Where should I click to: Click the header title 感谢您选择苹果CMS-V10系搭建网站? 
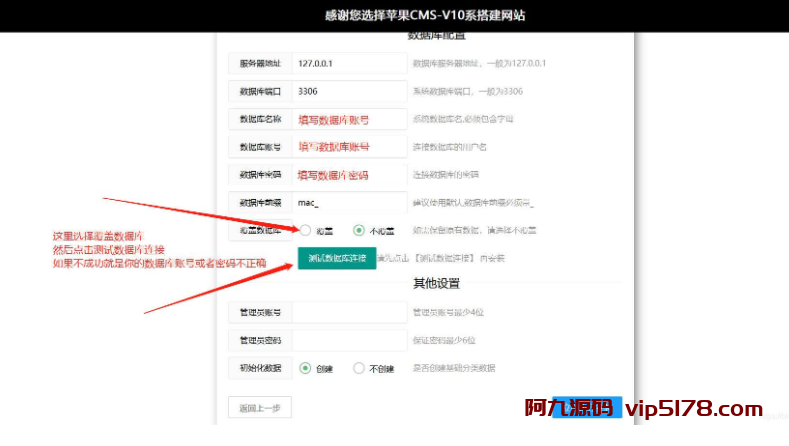coord(425,16)
